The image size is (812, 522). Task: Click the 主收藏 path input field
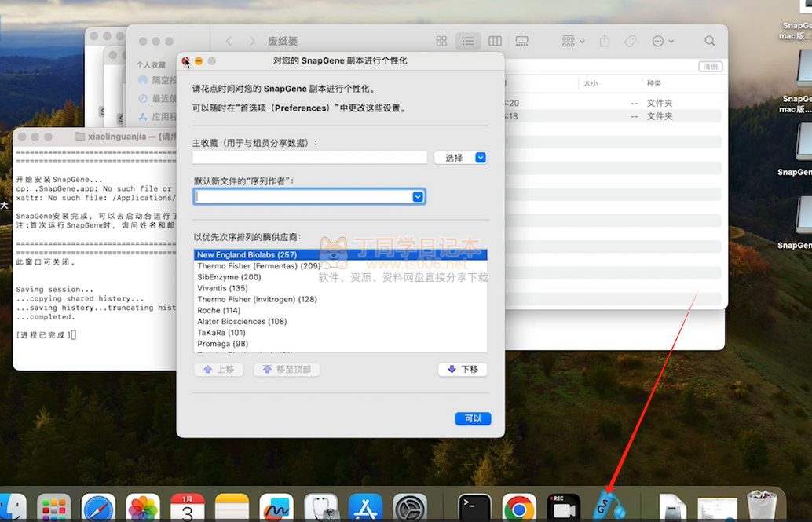click(309, 158)
